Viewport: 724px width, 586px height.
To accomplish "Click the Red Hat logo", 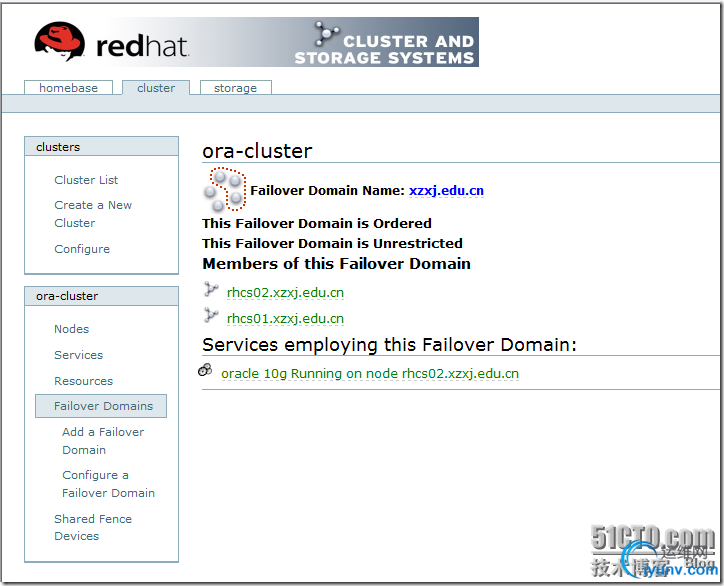I will pos(111,42).
